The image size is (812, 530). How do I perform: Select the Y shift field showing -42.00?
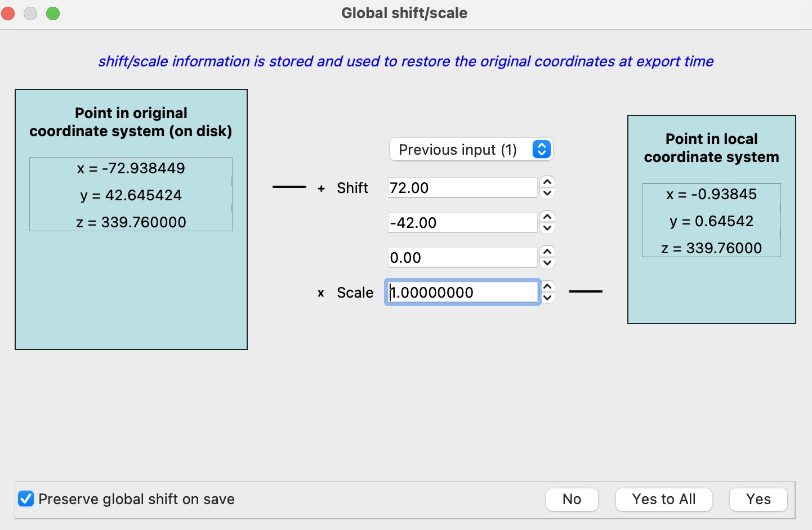coord(462,223)
